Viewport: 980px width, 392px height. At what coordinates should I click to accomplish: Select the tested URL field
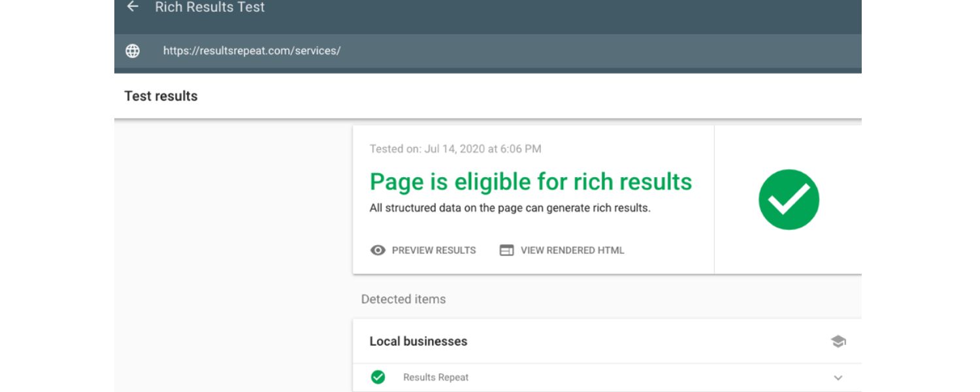(252, 51)
